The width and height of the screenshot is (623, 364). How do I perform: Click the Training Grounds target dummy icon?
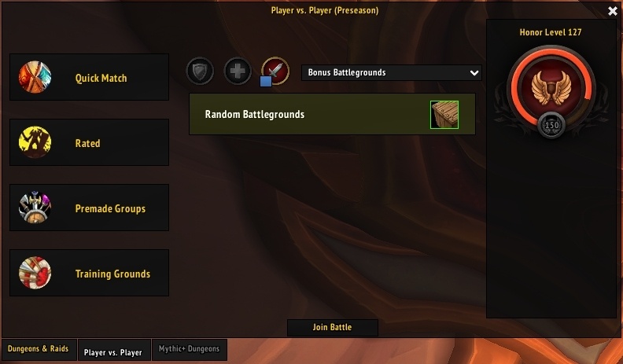pos(35,273)
